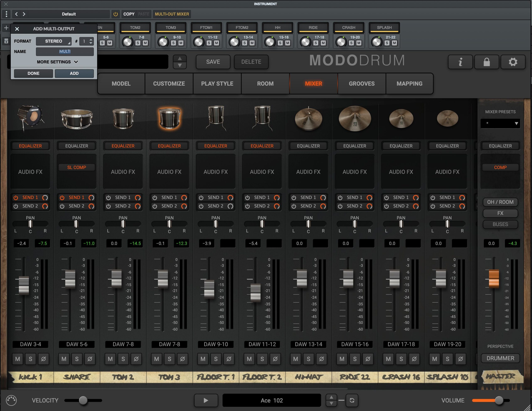Click the DONE button in dialog
This screenshot has height=411, width=532.
pyautogui.click(x=33, y=73)
